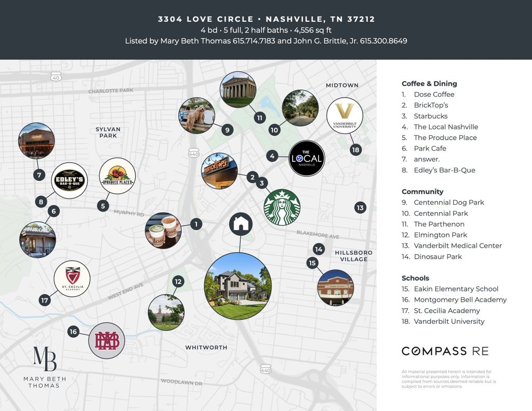
Task: Click The Produce Place list entry
Action: (445, 138)
